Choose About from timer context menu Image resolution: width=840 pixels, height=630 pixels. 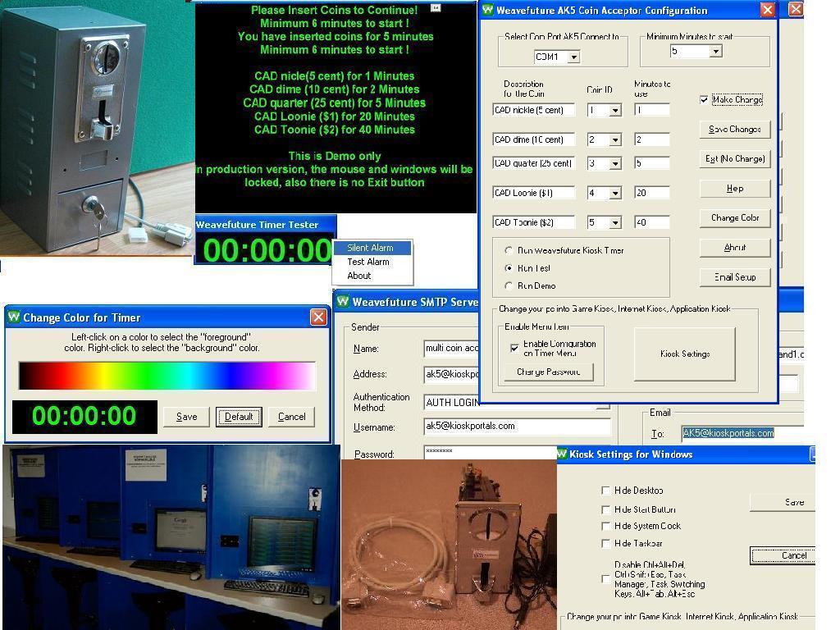[373, 276]
